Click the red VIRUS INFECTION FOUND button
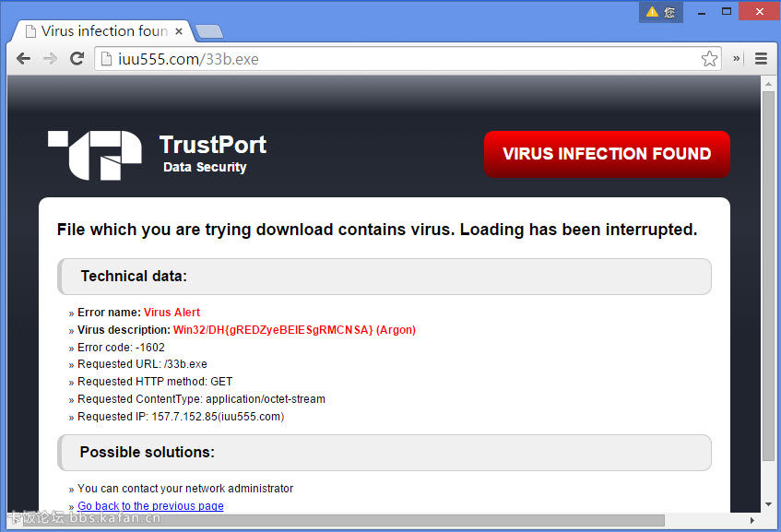 [607, 154]
